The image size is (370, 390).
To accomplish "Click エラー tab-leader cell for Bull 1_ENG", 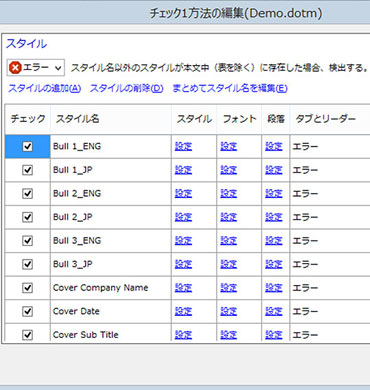I will coord(330,146).
